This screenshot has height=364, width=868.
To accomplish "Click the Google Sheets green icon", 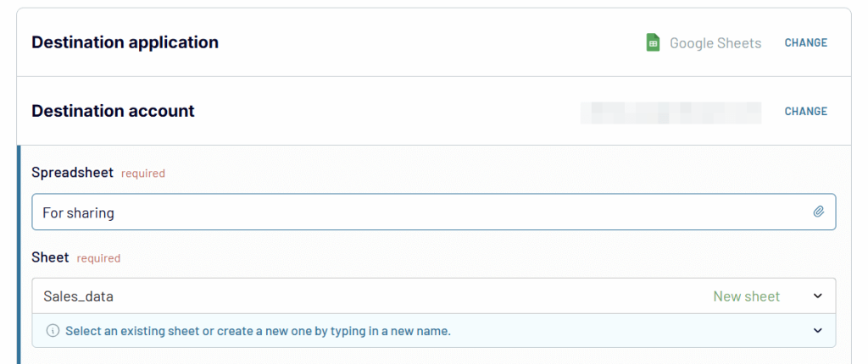I will tap(654, 42).
